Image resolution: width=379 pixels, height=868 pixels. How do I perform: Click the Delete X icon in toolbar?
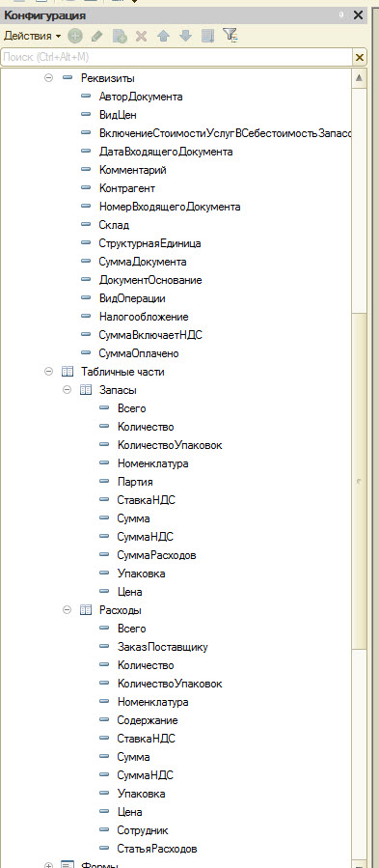[141, 36]
